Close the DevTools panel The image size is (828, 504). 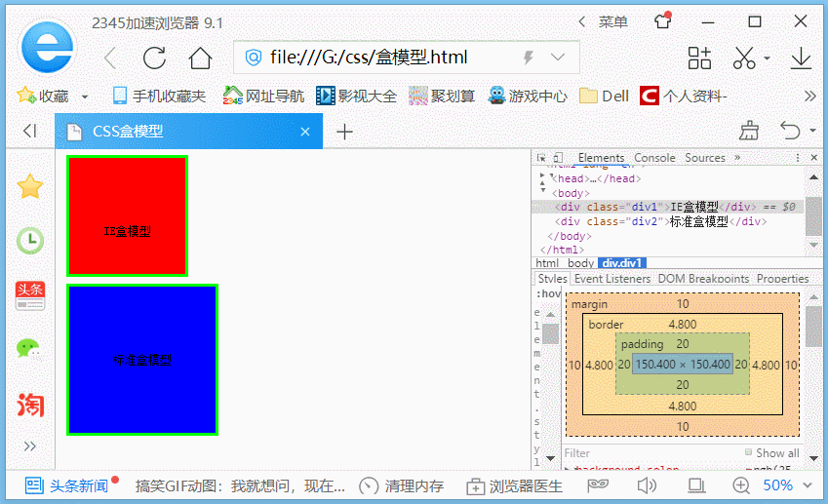(813, 158)
